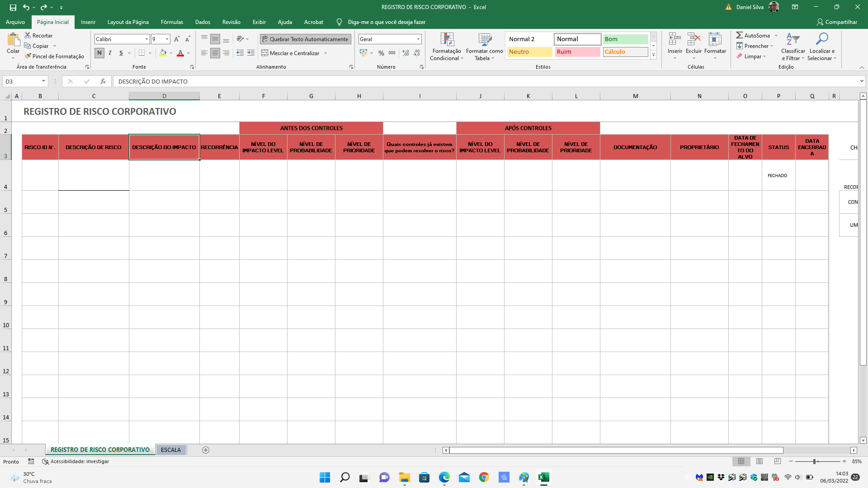Click the increase font size icon
Screen dimensions: 868x488
177,39
